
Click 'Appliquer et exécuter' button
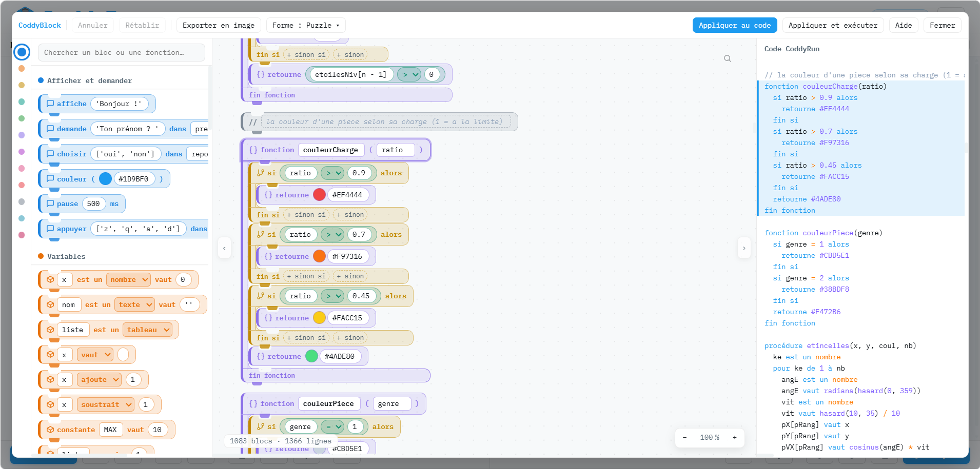pyautogui.click(x=833, y=25)
